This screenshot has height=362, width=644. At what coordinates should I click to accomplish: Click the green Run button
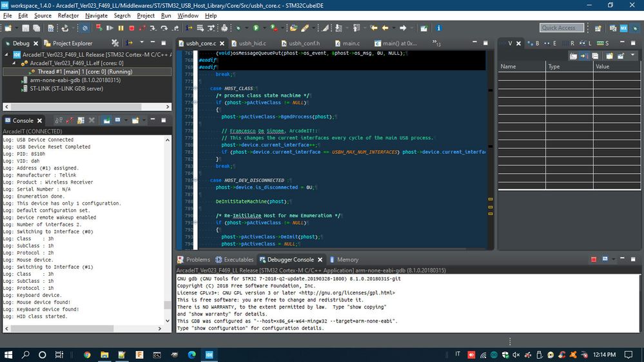(x=256, y=28)
